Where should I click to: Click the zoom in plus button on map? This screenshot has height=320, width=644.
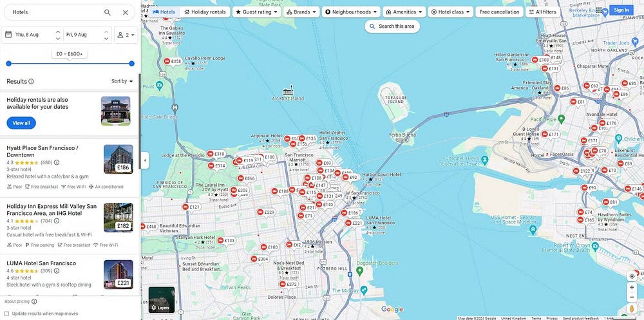(632, 287)
